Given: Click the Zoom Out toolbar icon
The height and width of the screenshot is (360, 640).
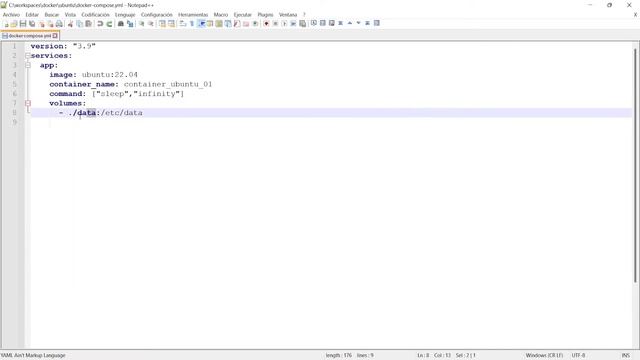Looking at the screenshot, I should click(151, 24).
